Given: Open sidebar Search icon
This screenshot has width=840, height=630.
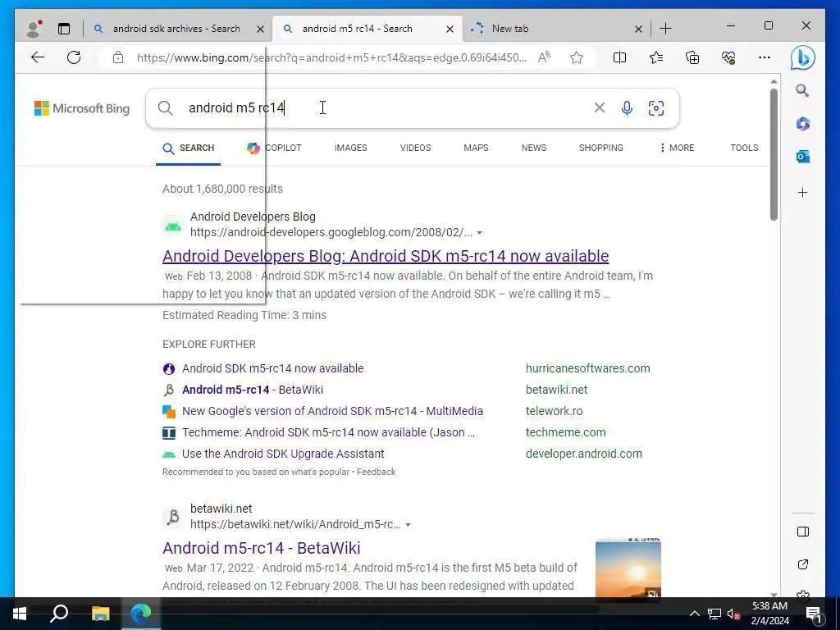Looking at the screenshot, I should [802, 90].
